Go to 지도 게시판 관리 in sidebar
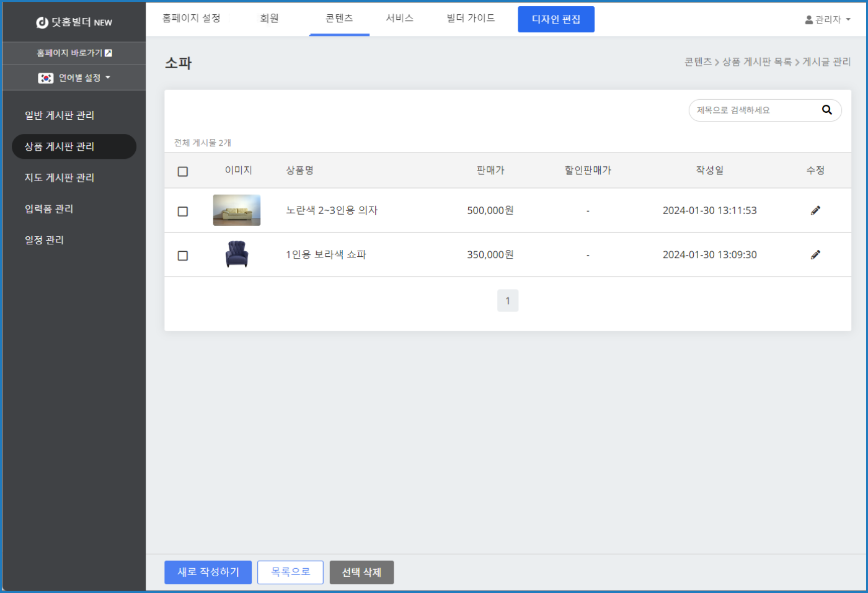Viewport: 868px width, 593px height. pos(60,178)
